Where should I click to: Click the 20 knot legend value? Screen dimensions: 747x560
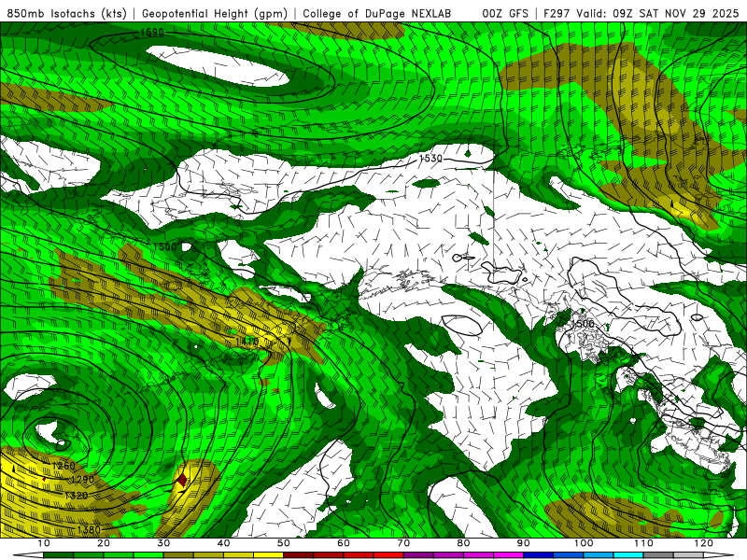point(104,543)
